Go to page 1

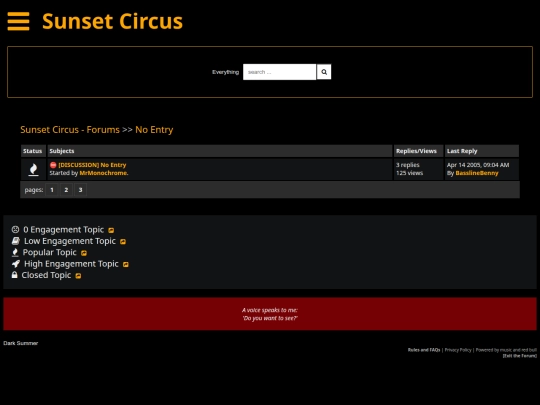pos(52,190)
